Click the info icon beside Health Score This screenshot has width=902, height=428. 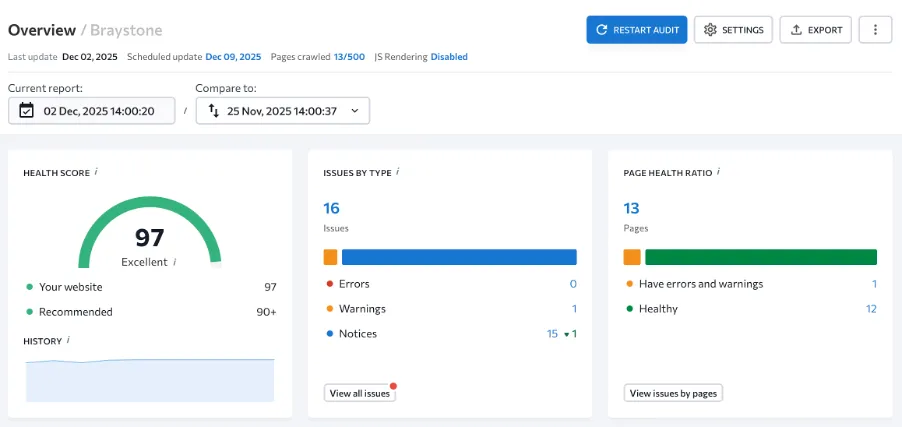[x=96, y=172]
